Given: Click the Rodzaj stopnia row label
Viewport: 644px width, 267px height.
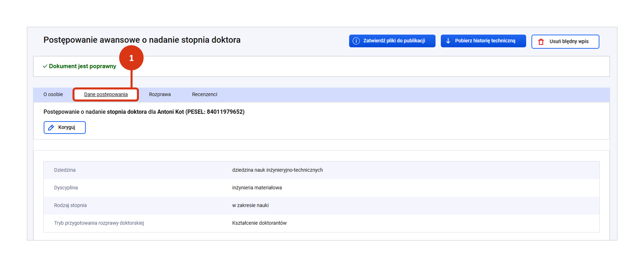Looking at the screenshot, I should tap(70, 205).
